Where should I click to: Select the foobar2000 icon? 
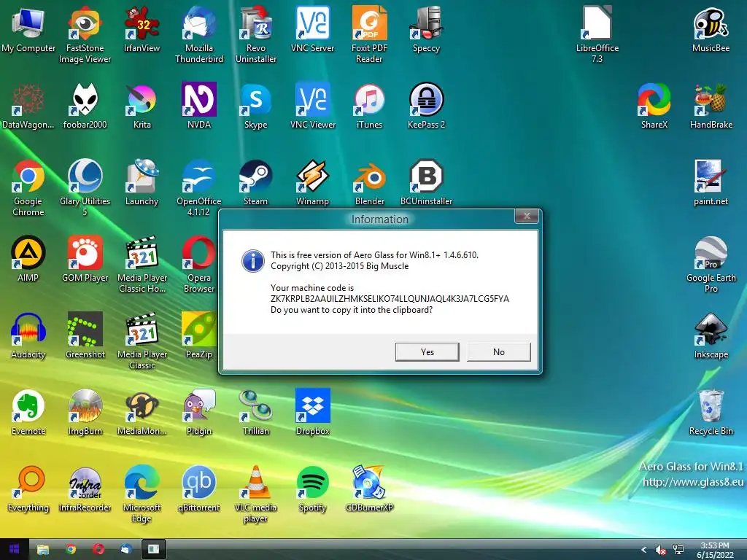click(x=85, y=106)
